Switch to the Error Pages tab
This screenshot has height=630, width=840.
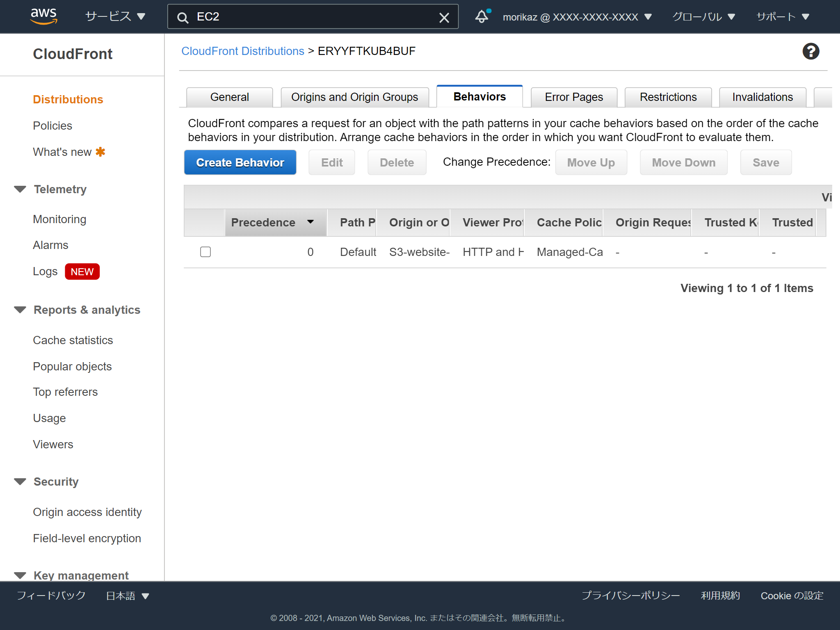(x=574, y=97)
